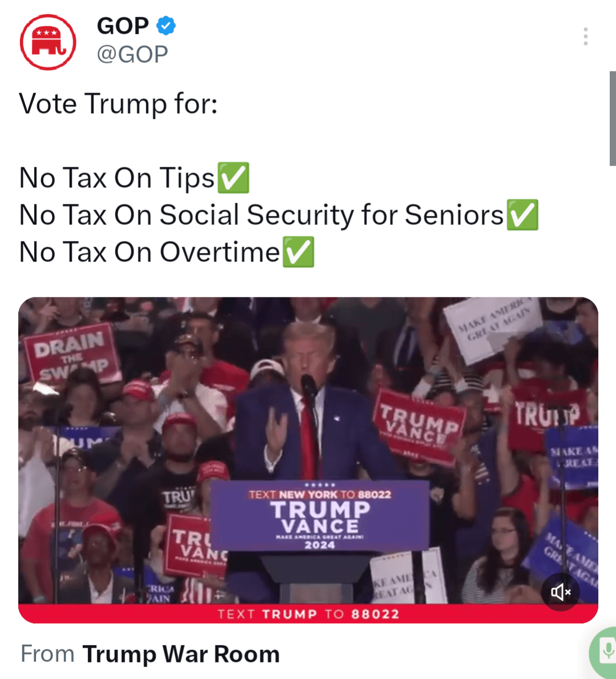Image resolution: width=616 pixels, height=679 pixels.
Task: Click the green checkmark after Seniors
Action: 522,215
